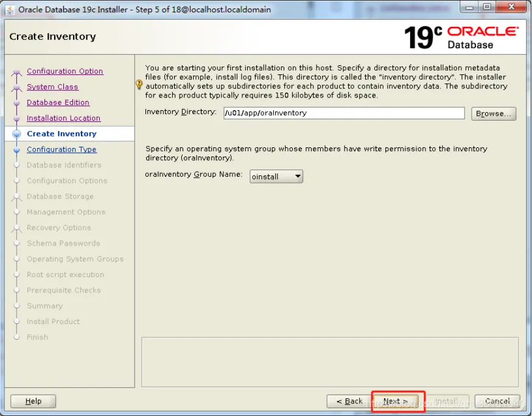Click the Configuration Type step bullet
The height and width of the screenshot is (416, 532).
click(16, 150)
